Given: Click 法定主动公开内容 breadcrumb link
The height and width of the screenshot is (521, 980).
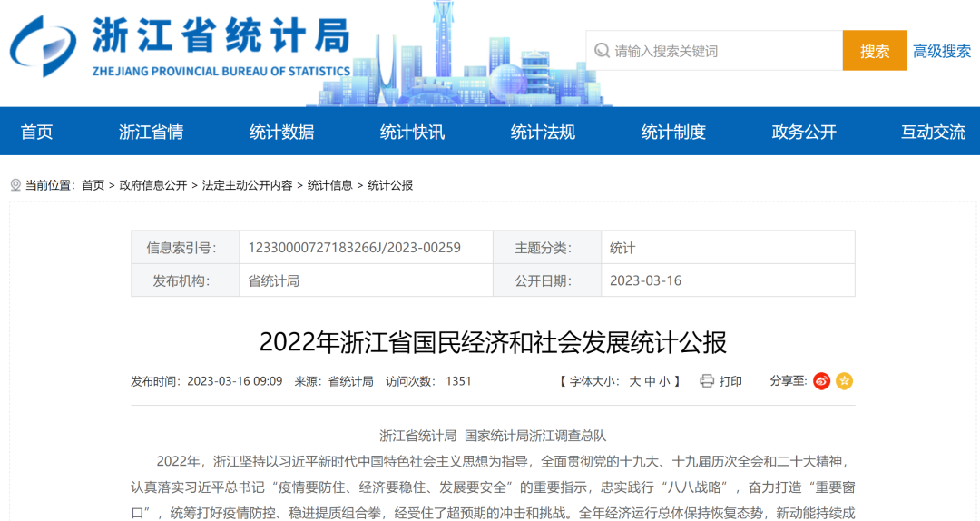Looking at the screenshot, I should (x=247, y=185).
